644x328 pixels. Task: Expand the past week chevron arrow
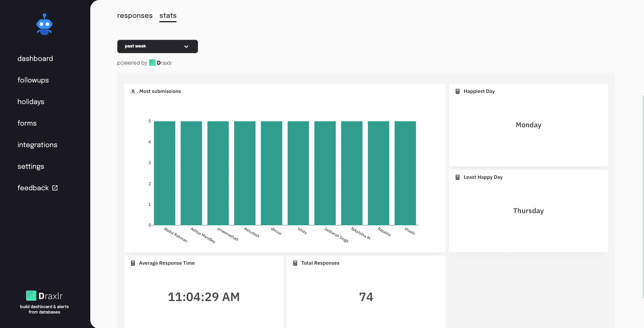[x=186, y=46]
